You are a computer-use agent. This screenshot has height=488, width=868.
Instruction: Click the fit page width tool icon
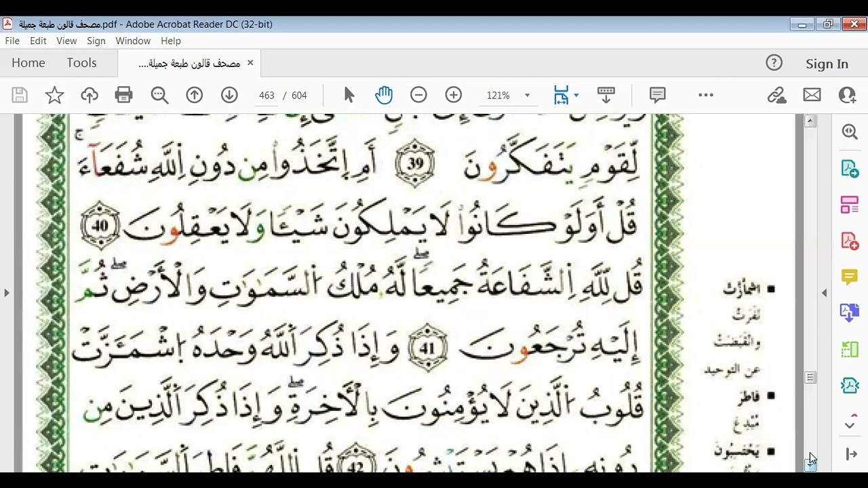561,95
